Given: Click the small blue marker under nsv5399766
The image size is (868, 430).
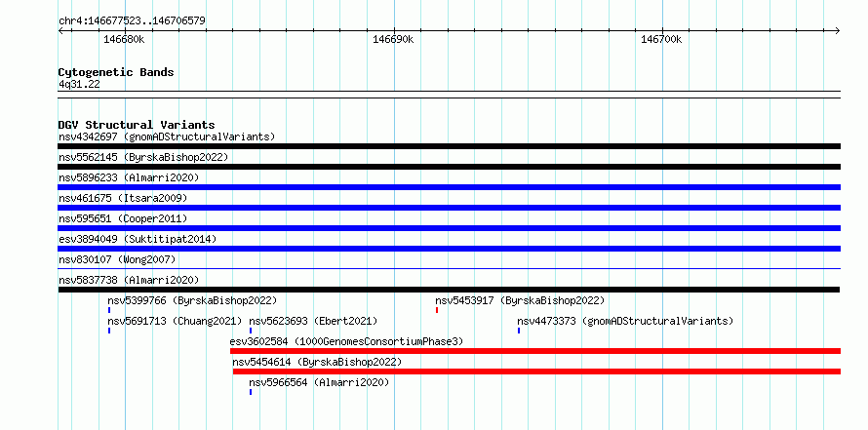Looking at the screenshot, I should tap(109, 310).
